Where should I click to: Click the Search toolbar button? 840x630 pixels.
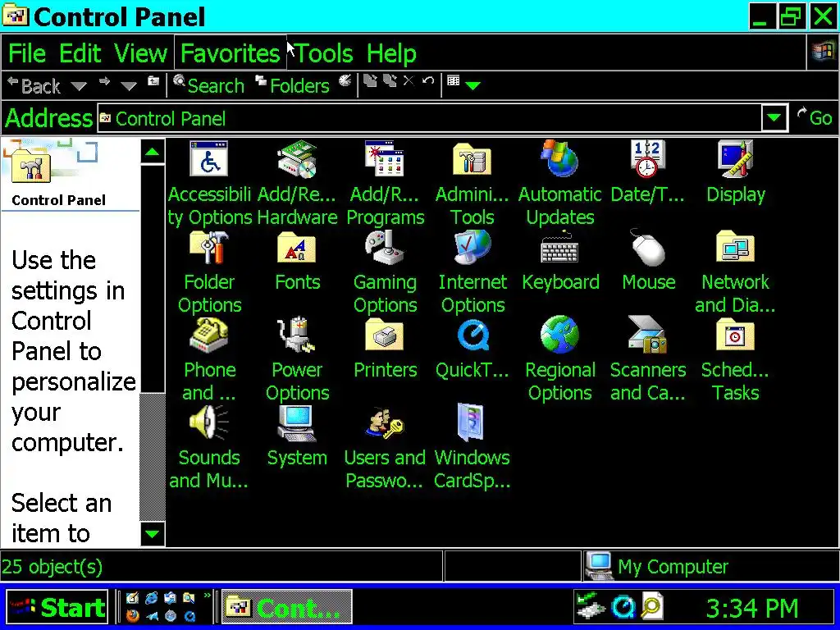209,85
